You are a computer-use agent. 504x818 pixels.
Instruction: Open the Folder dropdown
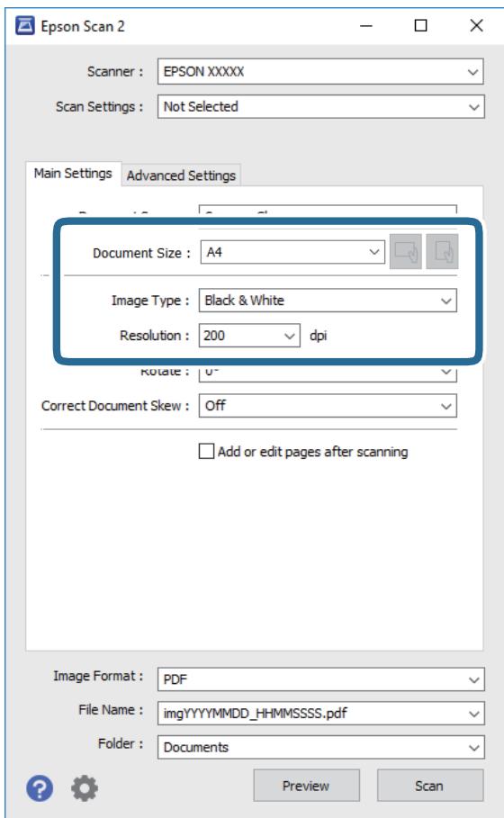pos(320,747)
